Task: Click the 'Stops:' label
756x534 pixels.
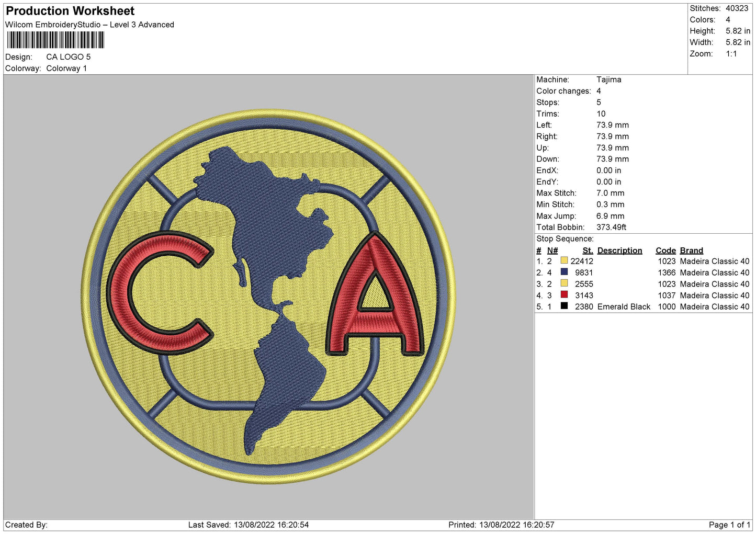Action: pos(548,103)
